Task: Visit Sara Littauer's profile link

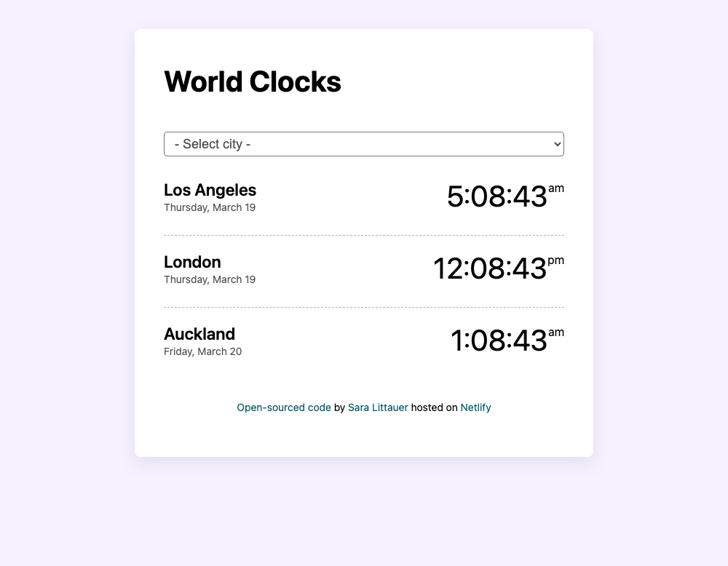Action: (x=378, y=407)
